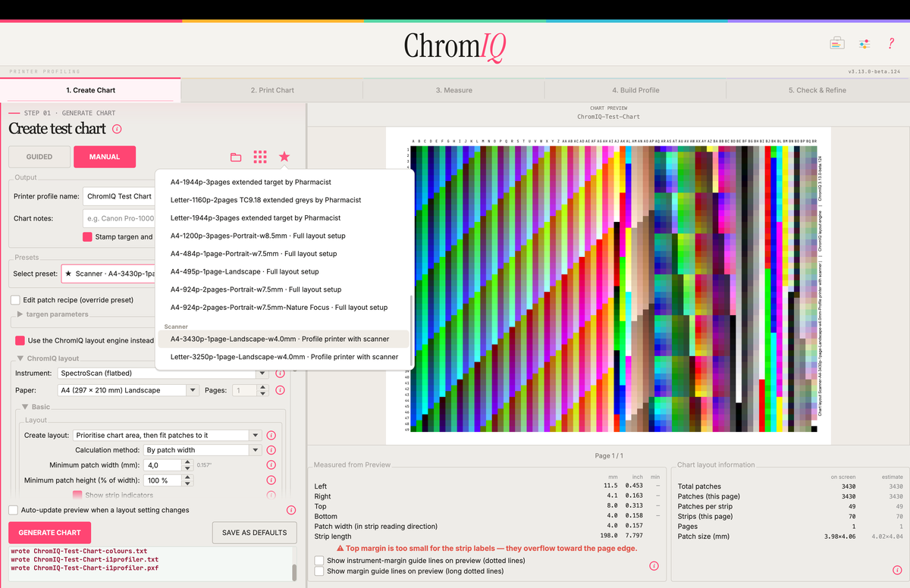
Task: Click the SAVE AS DEFAULTS button
Action: tap(254, 533)
